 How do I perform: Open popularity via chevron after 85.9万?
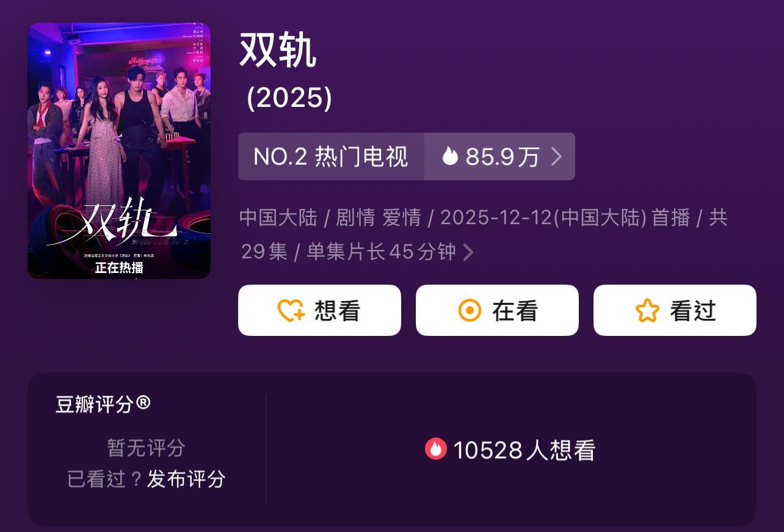tap(556, 156)
